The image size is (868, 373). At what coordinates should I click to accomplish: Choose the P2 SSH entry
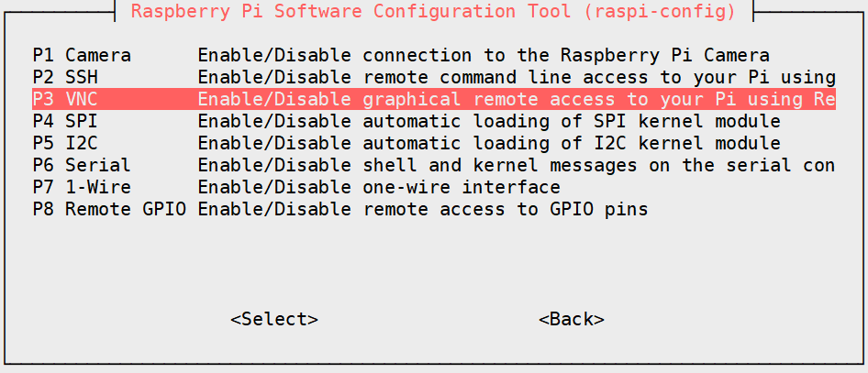65,78
